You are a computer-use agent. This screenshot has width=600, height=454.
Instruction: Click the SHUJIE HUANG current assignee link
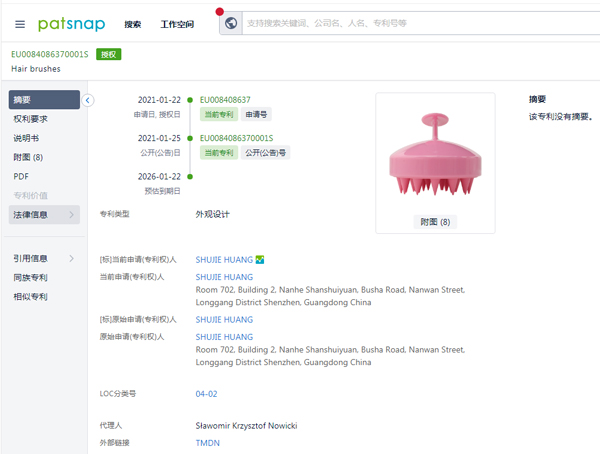click(224, 277)
